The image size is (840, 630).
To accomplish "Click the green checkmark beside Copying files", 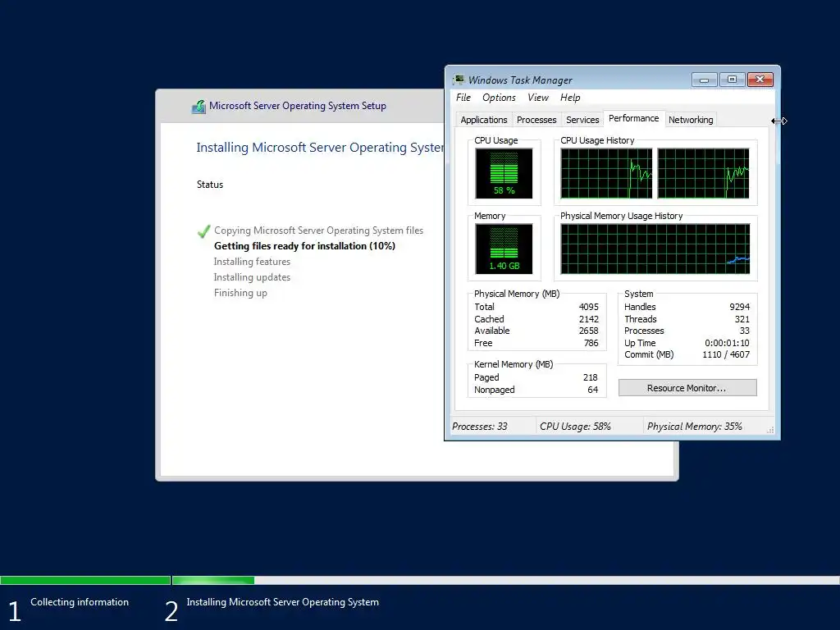I will [203, 231].
